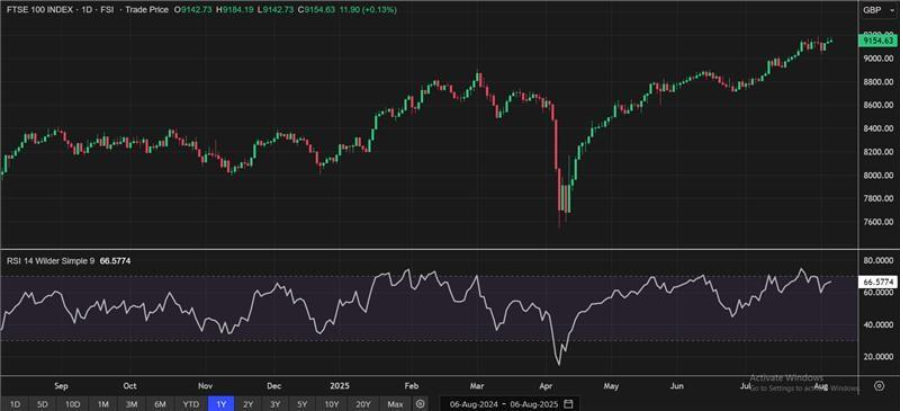Open the RSI 14 Wilder Simple indicator label

52,261
